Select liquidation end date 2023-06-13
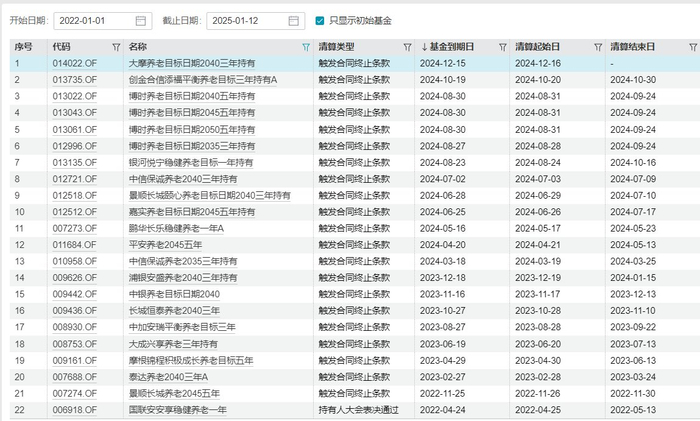 [633, 361]
